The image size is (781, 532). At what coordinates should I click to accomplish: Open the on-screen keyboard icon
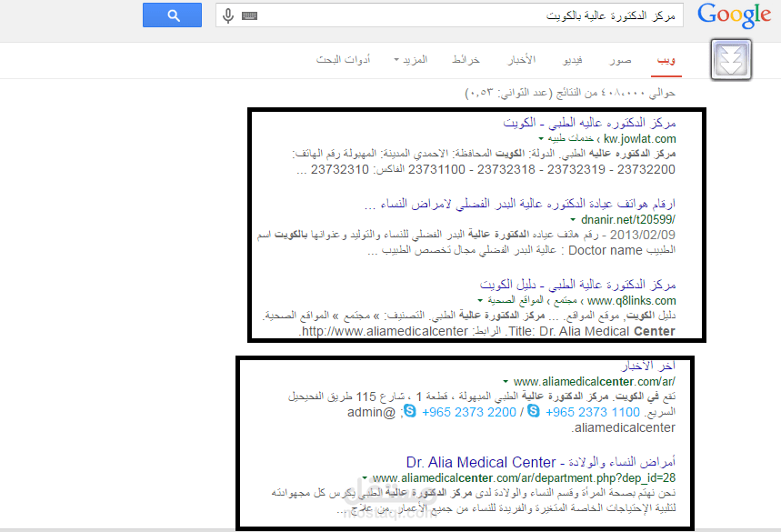pyautogui.click(x=249, y=16)
